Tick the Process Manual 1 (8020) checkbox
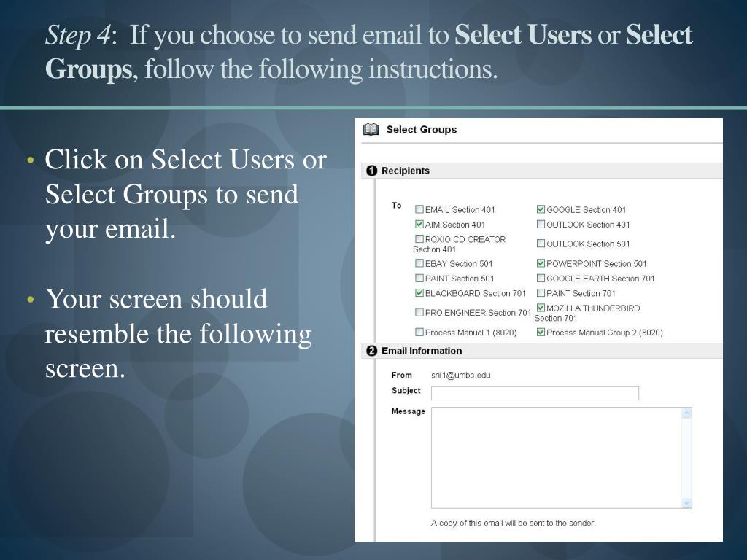The width and height of the screenshot is (747, 560). click(x=419, y=332)
